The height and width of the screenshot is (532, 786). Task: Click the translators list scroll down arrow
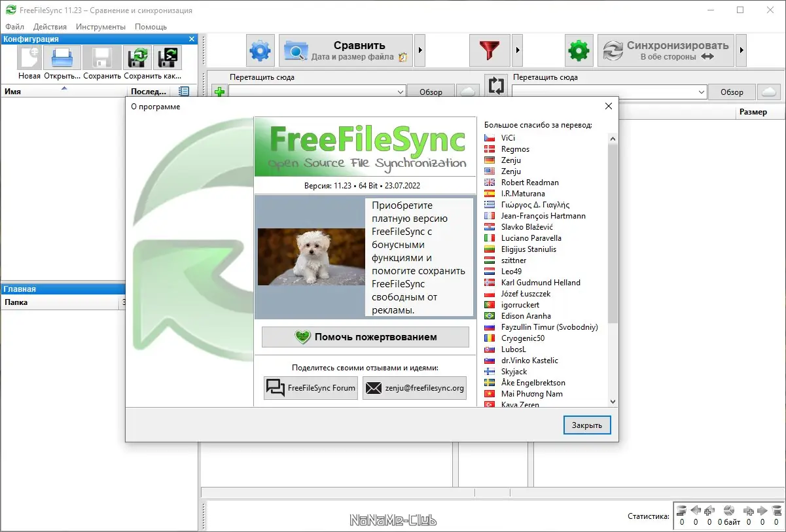pyautogui.click(x=613, y=402)
